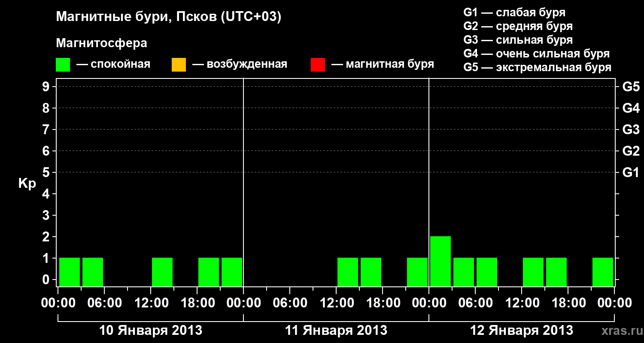Click the legend label — спокойная
644x343 pixels.
click(113, 64)
